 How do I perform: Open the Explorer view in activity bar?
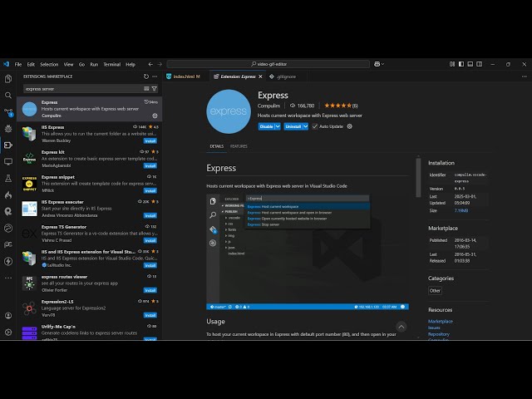tap(8, 80)
